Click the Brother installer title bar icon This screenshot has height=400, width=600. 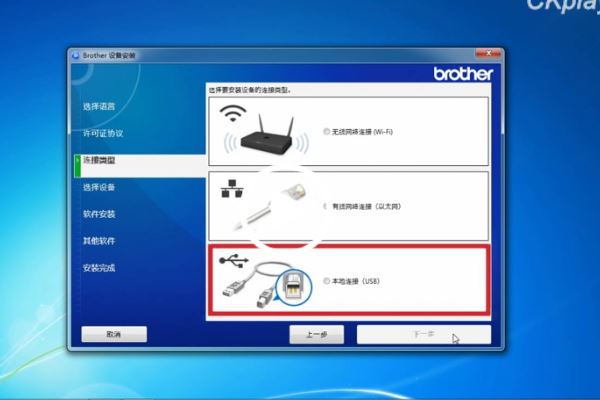click(x=75, y=56)
